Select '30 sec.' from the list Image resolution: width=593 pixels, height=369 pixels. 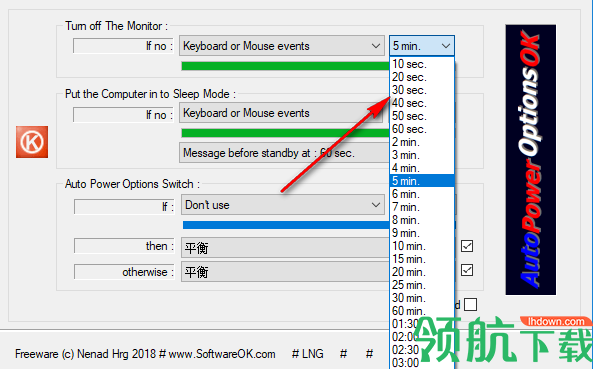[x=422, y=90]
